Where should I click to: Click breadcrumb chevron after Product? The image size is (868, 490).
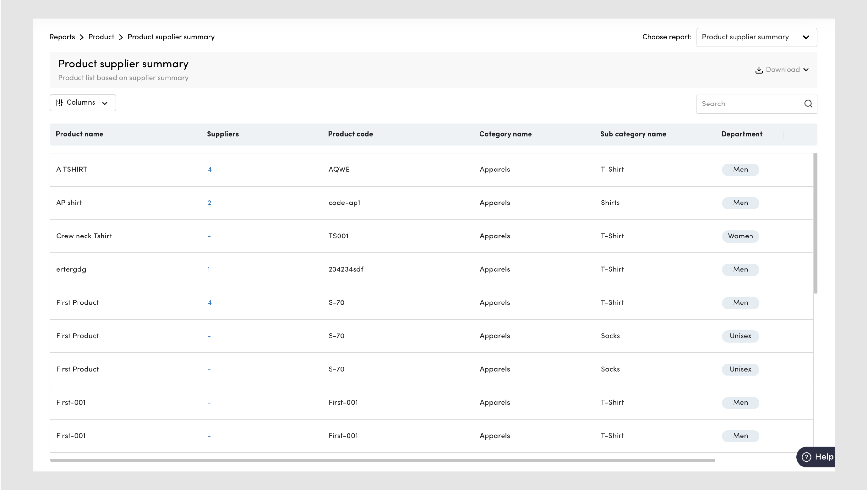click(x=121, y=37)
